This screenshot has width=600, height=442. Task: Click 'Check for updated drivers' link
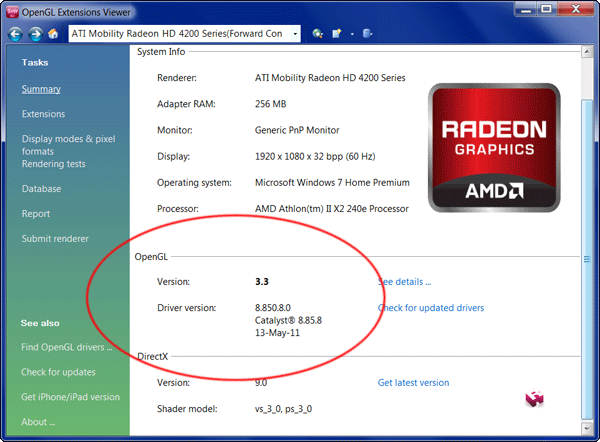430,308
